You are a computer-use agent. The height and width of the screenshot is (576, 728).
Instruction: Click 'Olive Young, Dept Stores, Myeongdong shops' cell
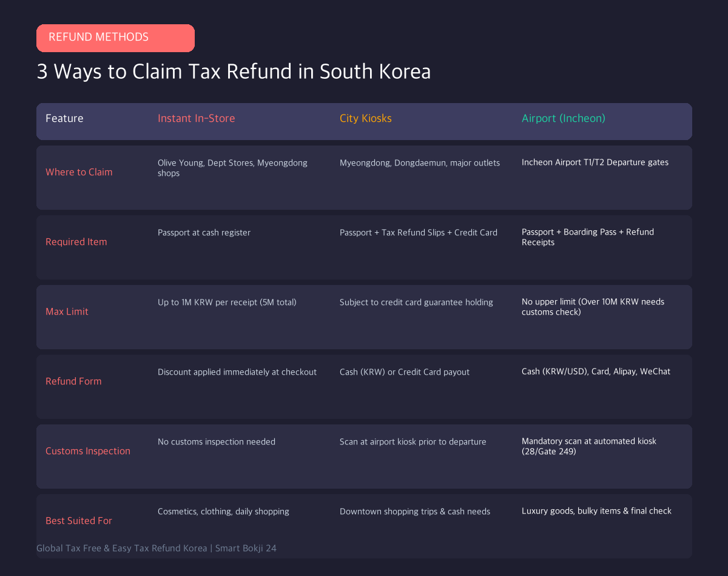(x=232, y=168)
